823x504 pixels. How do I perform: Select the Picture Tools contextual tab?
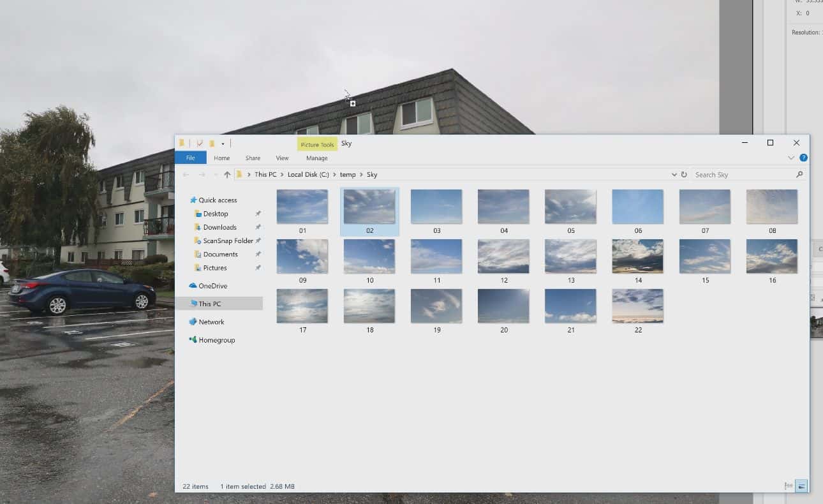pyautogui.click(x=317, y=144)
